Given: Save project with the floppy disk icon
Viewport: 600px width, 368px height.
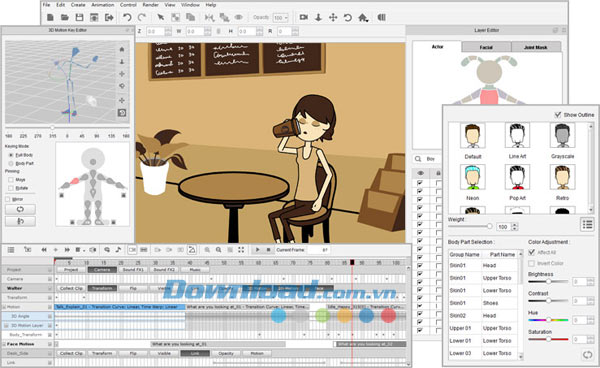Looking at the screenshot, I should [79, 18].
